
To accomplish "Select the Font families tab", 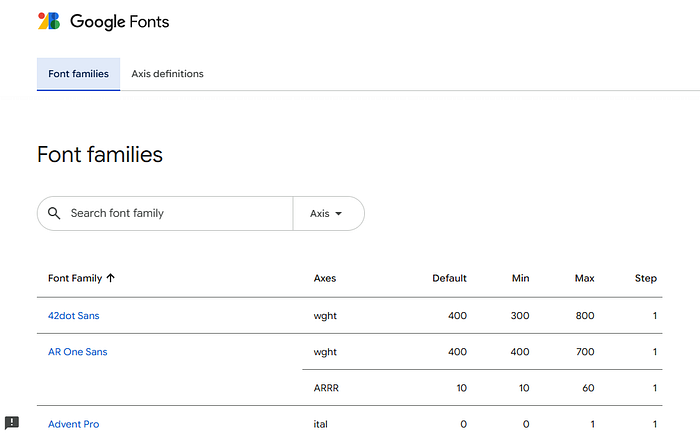I will click(79, 74).
